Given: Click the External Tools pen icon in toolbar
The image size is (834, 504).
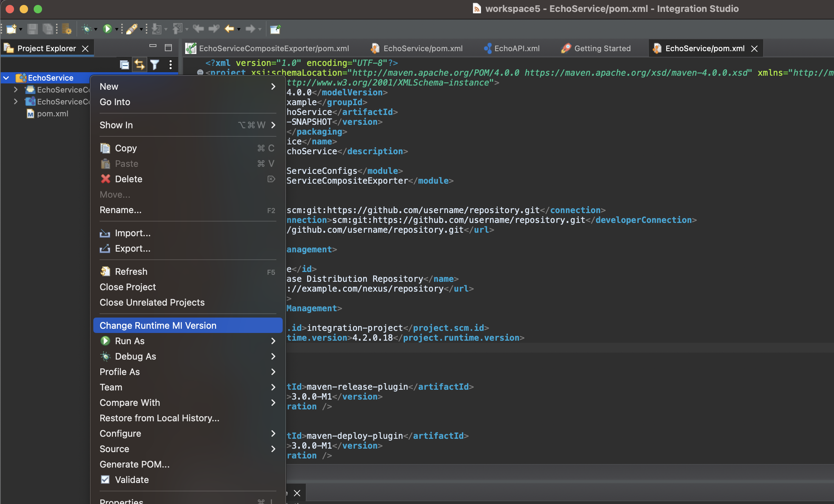Looking at the screenshot, I should (132, 29).
